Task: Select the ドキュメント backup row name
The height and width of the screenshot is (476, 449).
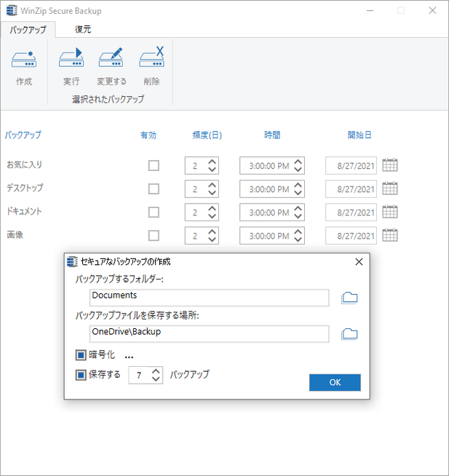Action: coord(24,211)
